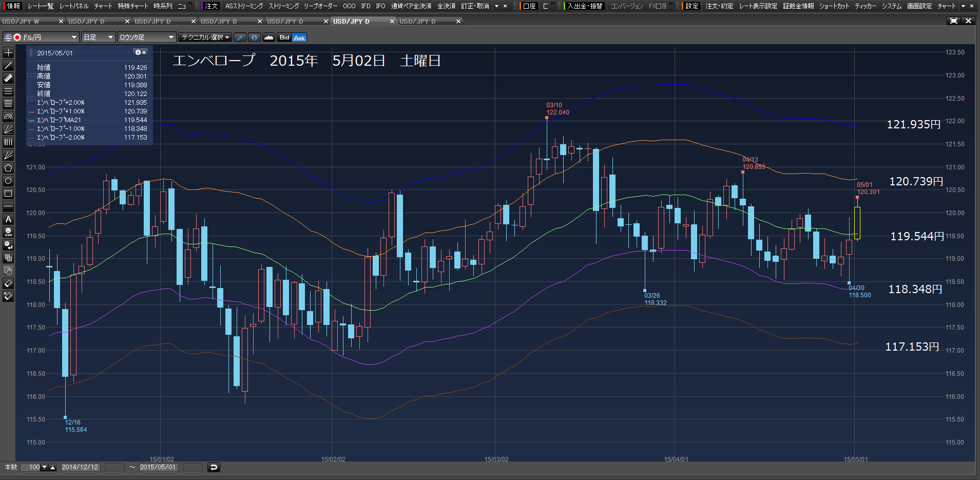Image resolution: width=980 pixels, height=480 pixels.
Task: Collapse the legend with the info arrow button
Action: [x=141, y=52]
